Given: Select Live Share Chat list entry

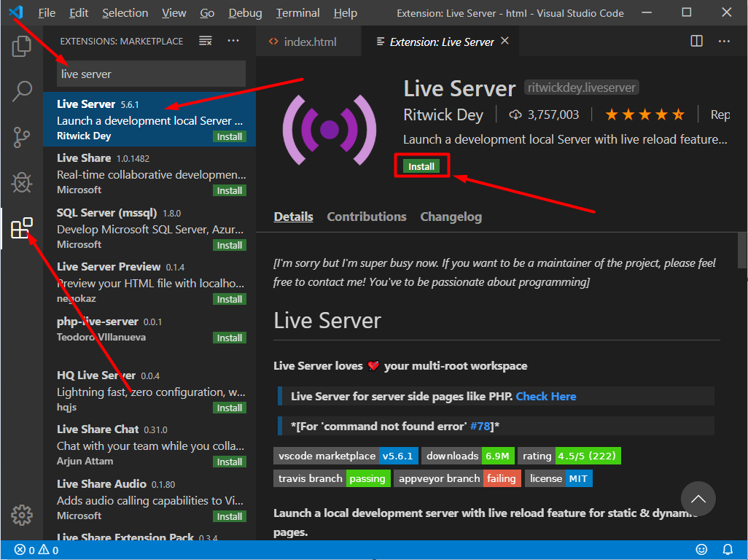Looking at the screenshot, I should pyautogui.click(x=149, y=445).
